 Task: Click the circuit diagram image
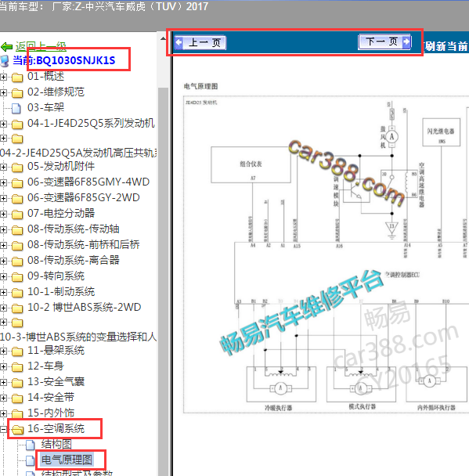326,254
